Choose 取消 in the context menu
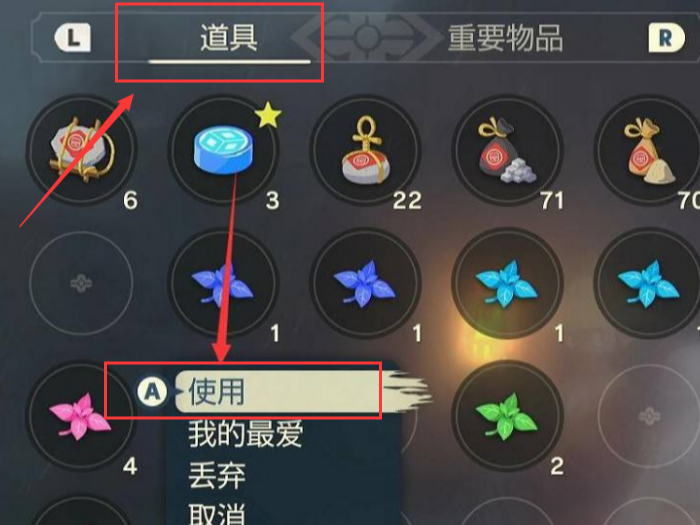 [217, 514]
